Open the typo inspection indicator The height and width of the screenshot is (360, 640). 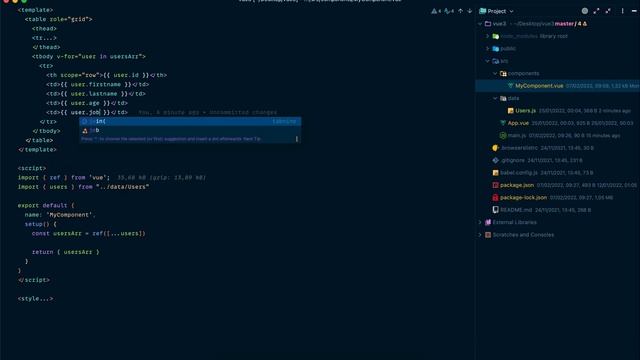click(x=449, y=11)
